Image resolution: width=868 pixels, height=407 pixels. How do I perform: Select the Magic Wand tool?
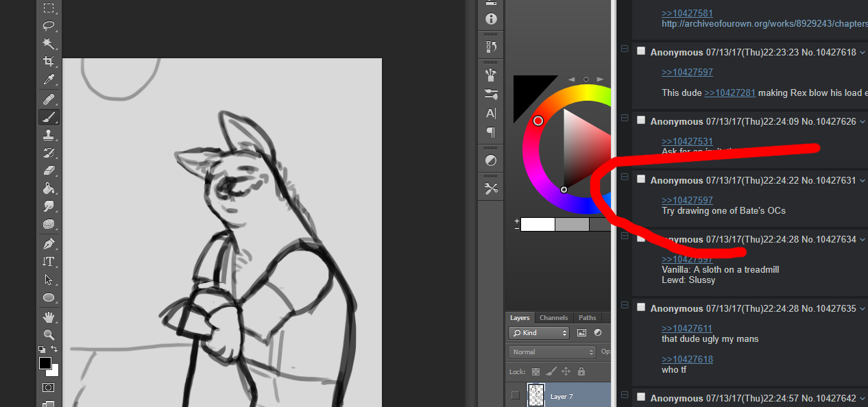click(x=49, y=44)
